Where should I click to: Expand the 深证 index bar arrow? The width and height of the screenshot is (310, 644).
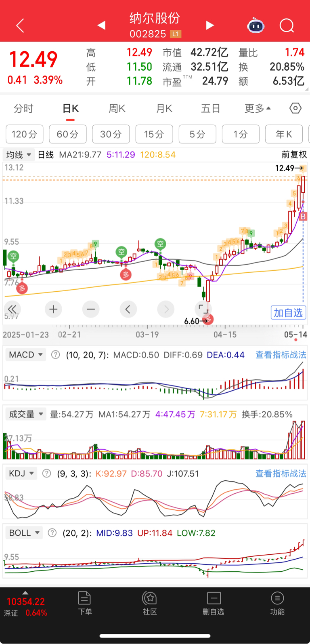[25, 593]
